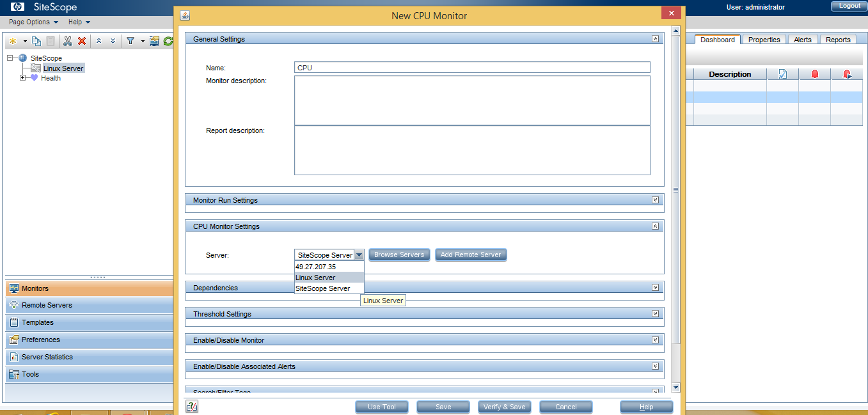The width and height of the screenshot is (868, 415).
Task: Click the Cut scissors icon
Action: [68, 41]
